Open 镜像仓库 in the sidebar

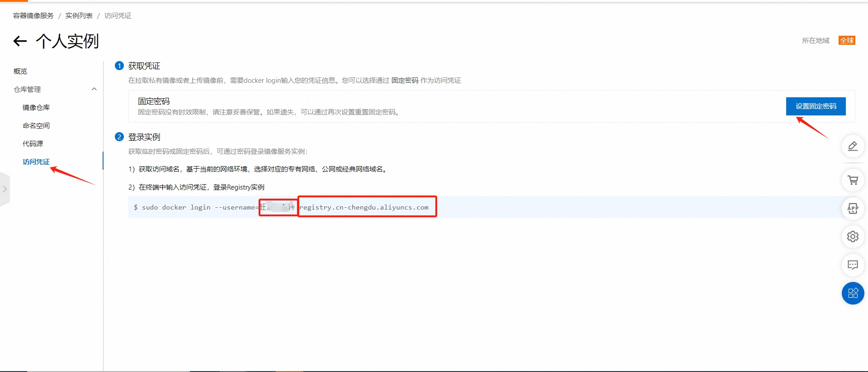click(x=36, y=108)
